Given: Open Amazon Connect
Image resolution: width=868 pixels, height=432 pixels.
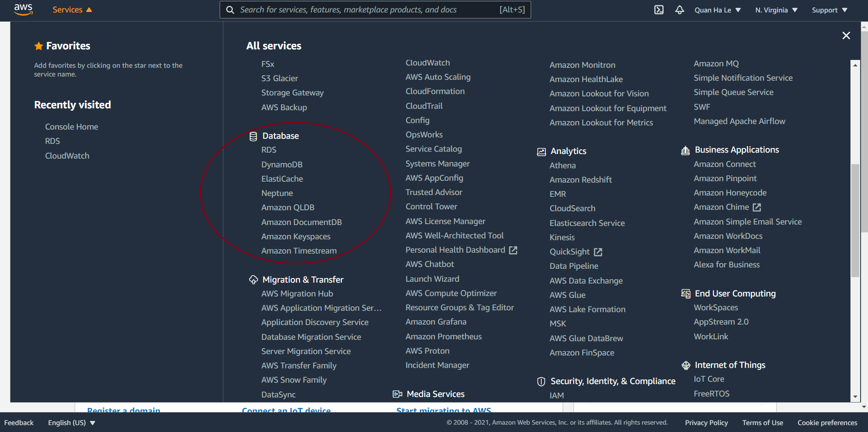Looking at the screenshot, I should 725,164.
